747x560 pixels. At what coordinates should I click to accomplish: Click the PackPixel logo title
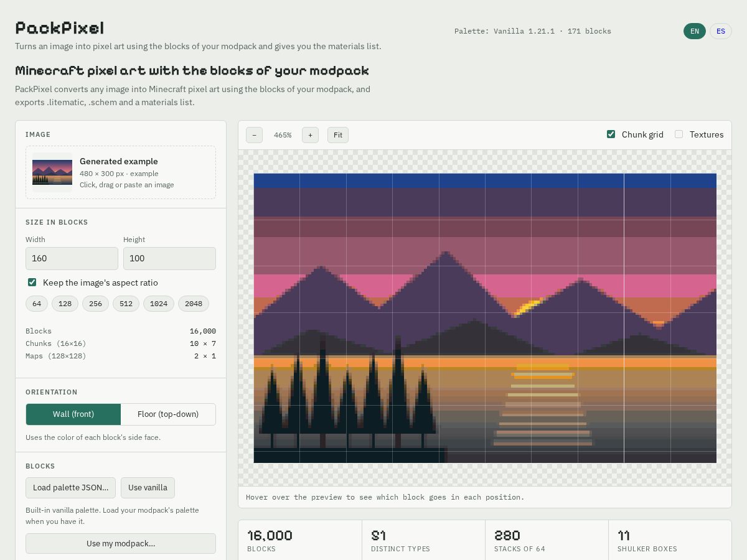[x=60, y=28]
